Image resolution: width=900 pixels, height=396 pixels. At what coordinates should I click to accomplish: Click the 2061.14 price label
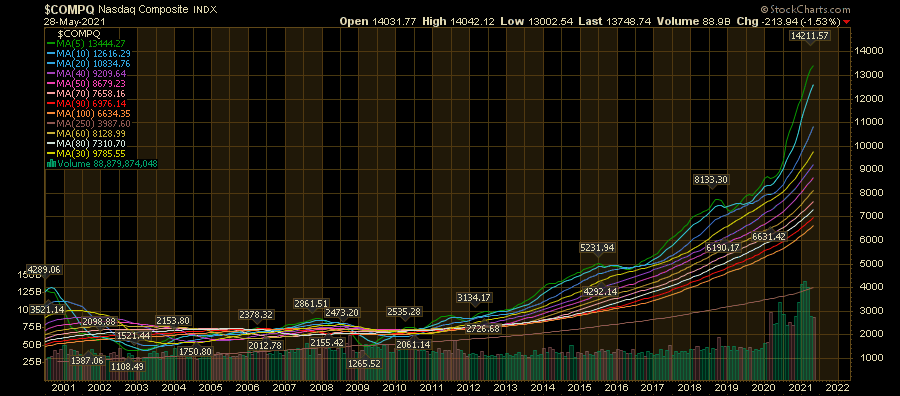point(413,344)
